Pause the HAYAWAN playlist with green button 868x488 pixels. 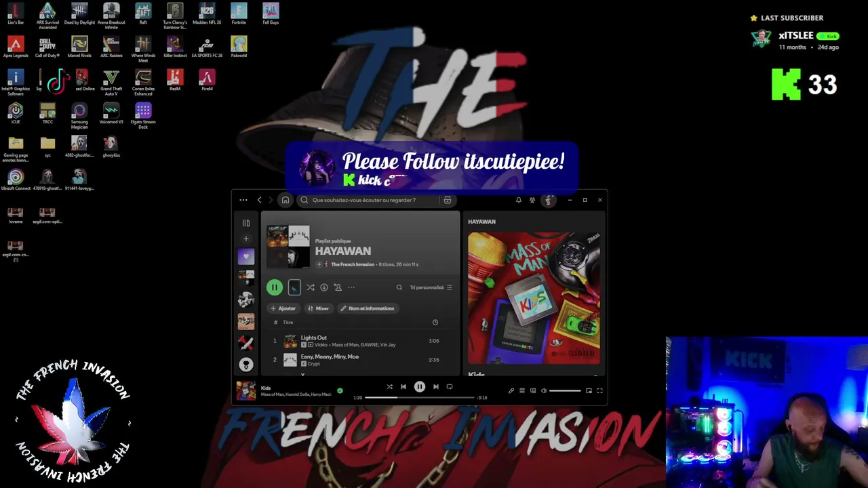tap(275, 287)
